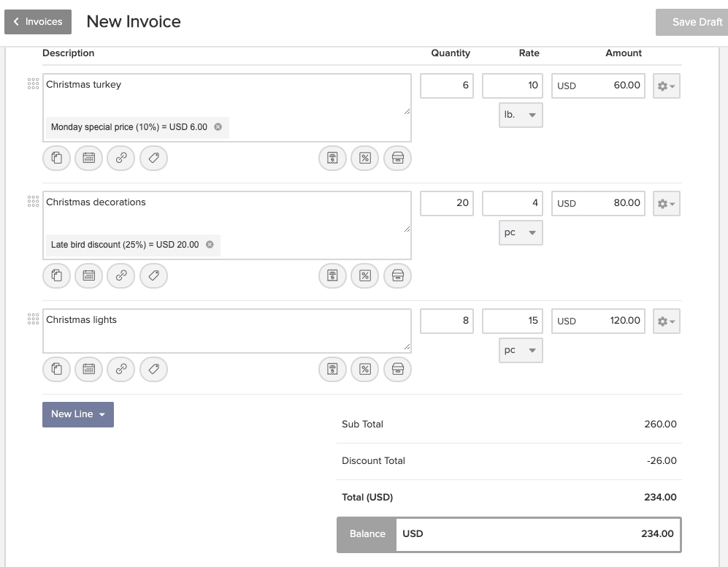Click the receipt icon on Christmas decorations line
728x567 pixels.
click(x=333, y=275)
